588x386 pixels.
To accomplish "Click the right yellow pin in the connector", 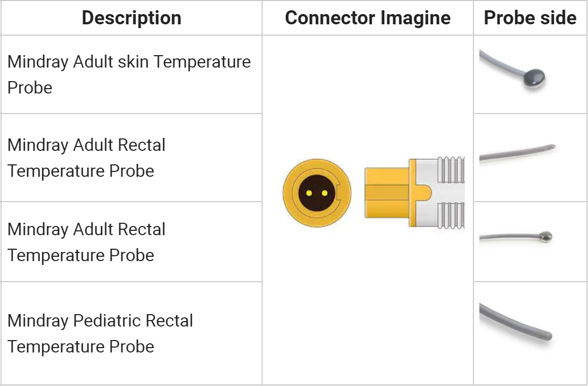I will point(324,193).
